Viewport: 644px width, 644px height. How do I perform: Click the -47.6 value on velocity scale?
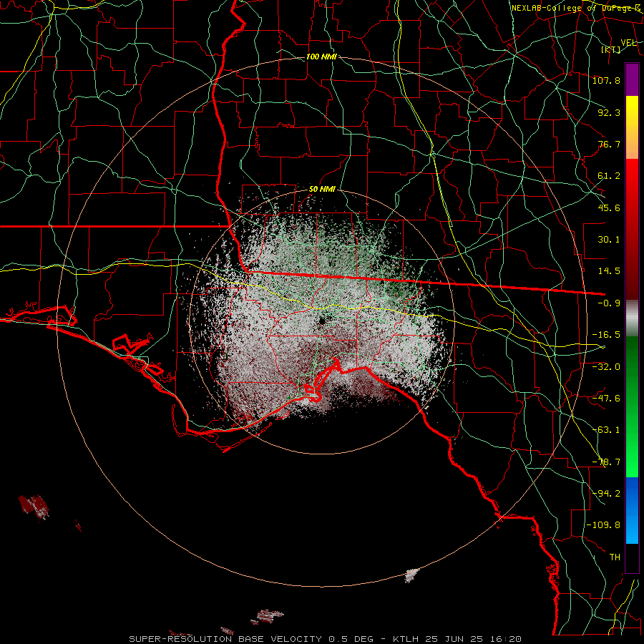point(606,399)
